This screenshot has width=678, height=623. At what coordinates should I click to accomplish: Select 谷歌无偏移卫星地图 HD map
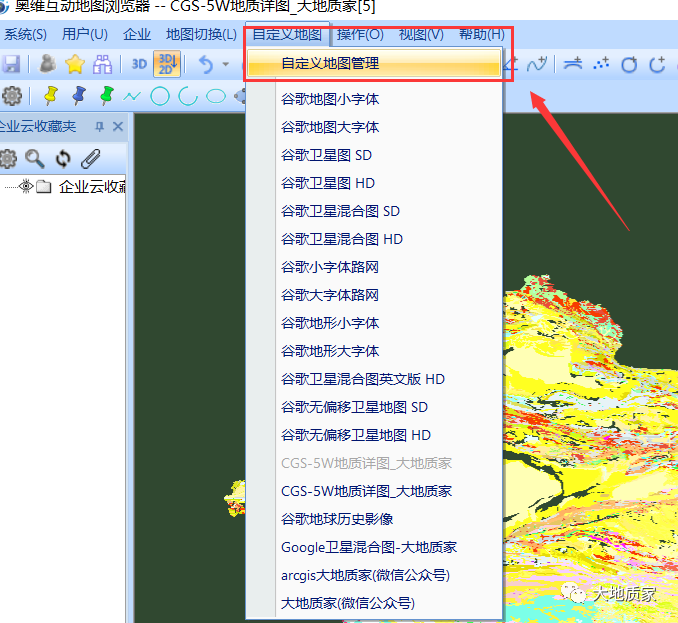(374, 435)
